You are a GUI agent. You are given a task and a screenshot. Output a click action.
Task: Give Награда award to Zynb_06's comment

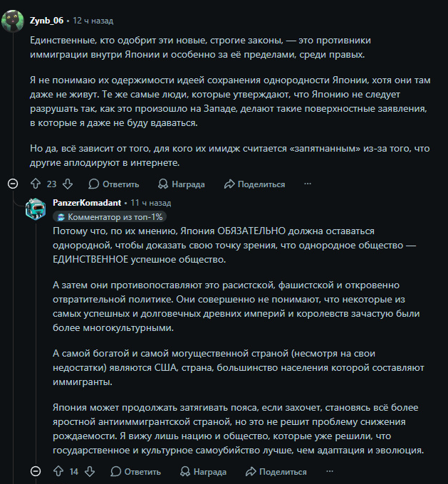182,184
